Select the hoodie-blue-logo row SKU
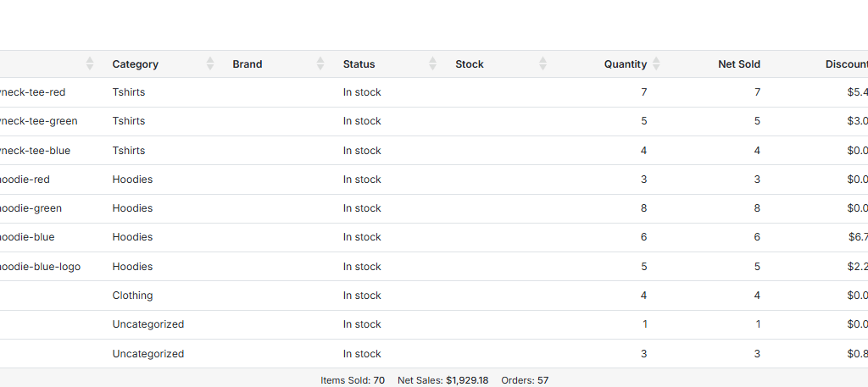This screenshot has width=868, height=387. [x=40, y=267]
